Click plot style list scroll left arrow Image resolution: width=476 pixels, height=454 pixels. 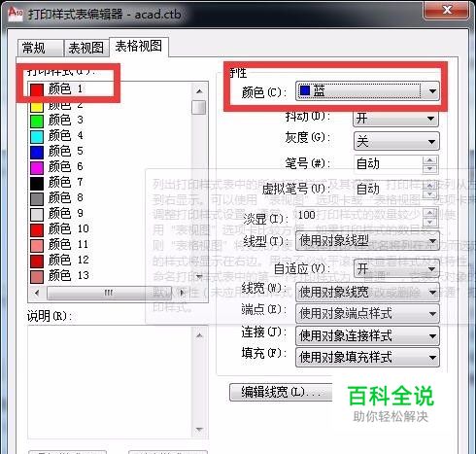37,293
